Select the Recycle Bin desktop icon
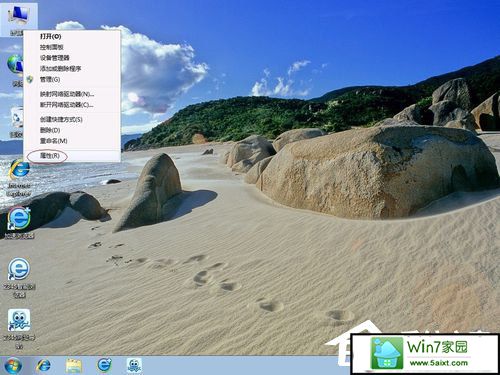The width and height of the screenshot is (500, 375). [x=16, y=122]
